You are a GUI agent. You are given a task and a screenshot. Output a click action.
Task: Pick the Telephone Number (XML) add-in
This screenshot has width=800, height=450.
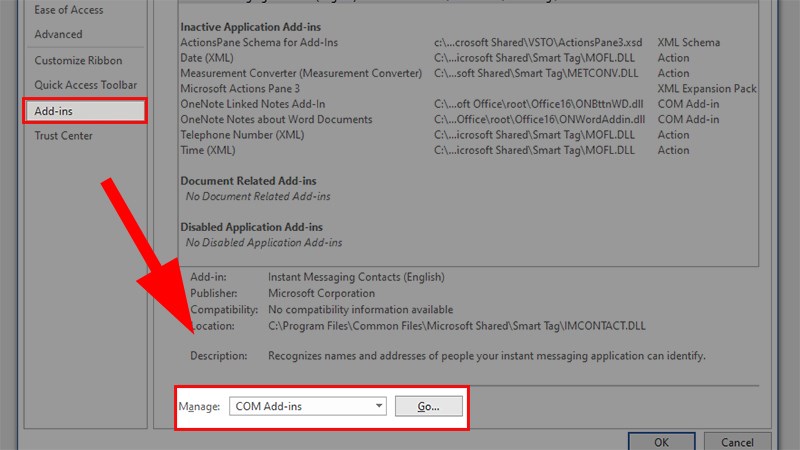click(242, 135)
